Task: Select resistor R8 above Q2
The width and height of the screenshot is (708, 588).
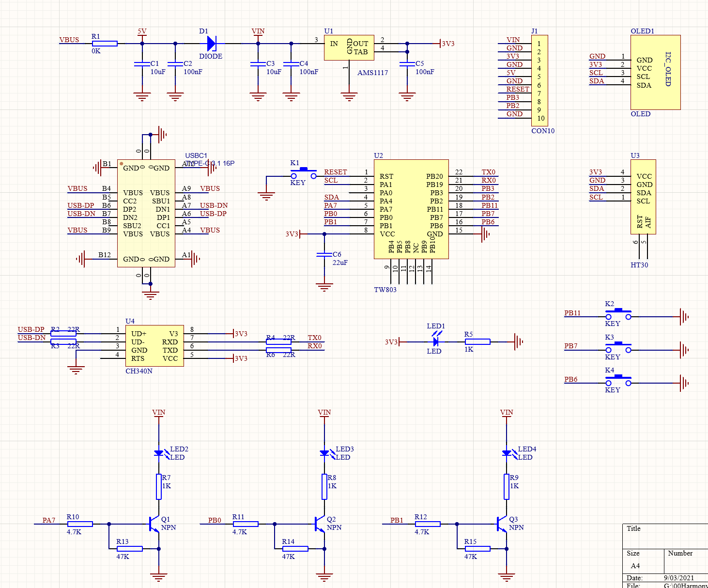Action: (324, 487)
